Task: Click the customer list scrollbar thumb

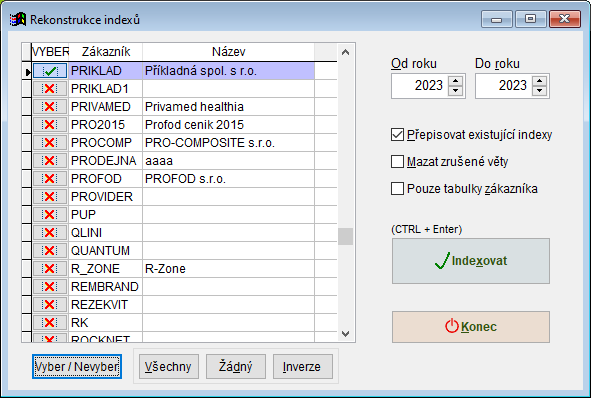Action: 345,236
